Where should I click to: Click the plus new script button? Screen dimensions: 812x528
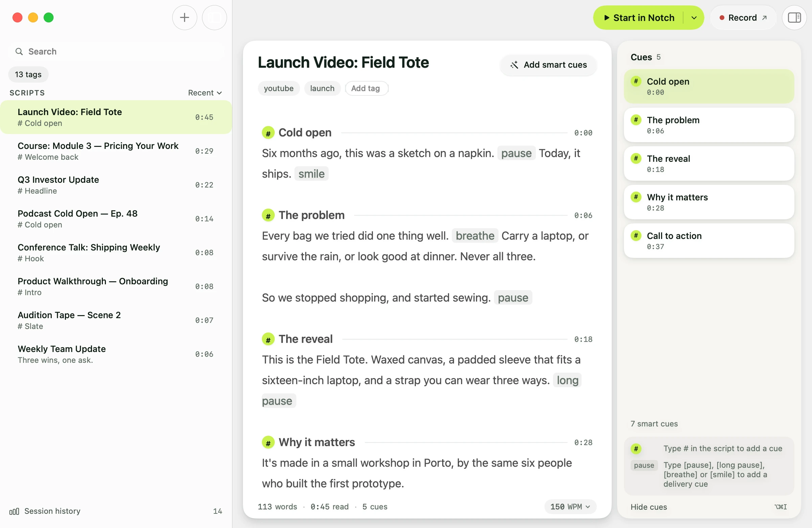[x=184, y=17]
